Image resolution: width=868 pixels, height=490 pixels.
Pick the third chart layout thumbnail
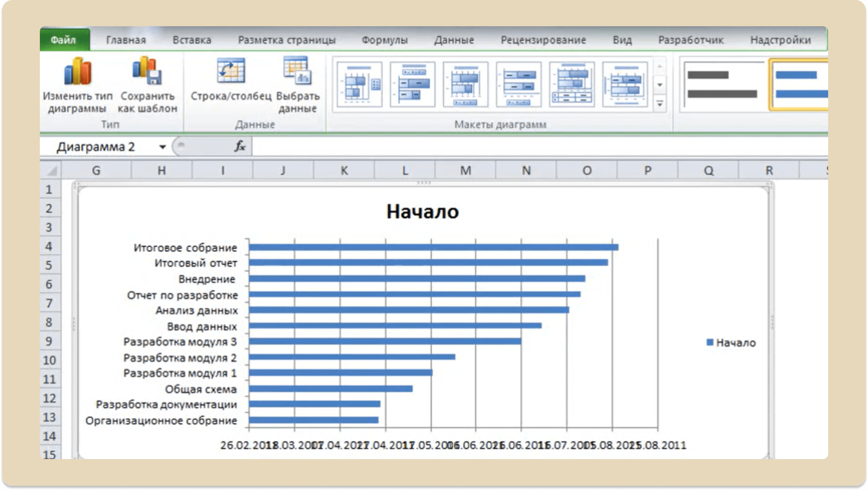pyautogui.click(x=466, y=84)
